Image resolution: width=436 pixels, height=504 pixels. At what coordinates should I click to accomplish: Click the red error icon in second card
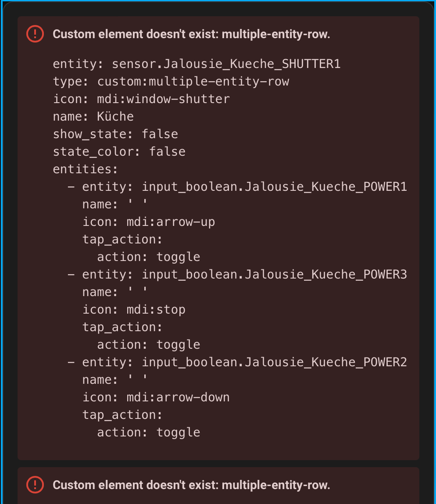(x=35, y=485)
